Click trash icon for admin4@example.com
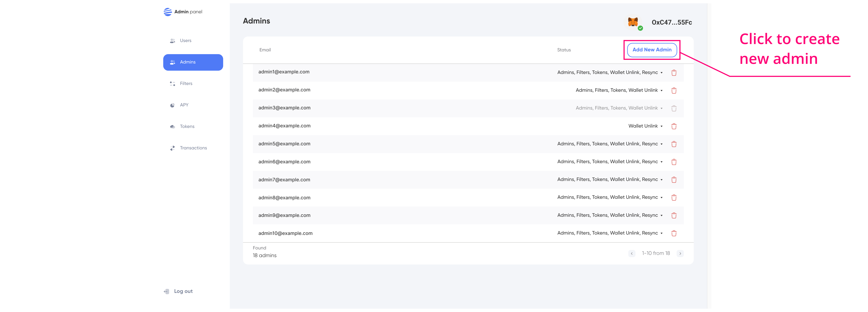 coord(674,126)
